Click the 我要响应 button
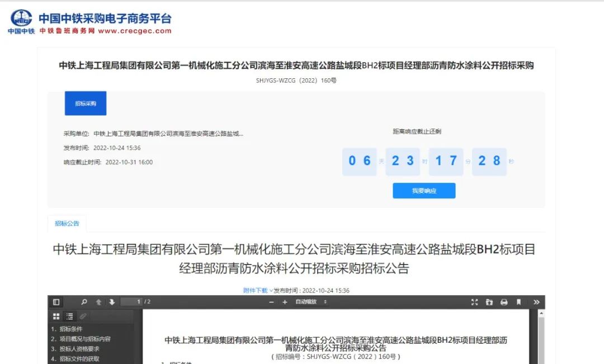 [x=424, y=191]
